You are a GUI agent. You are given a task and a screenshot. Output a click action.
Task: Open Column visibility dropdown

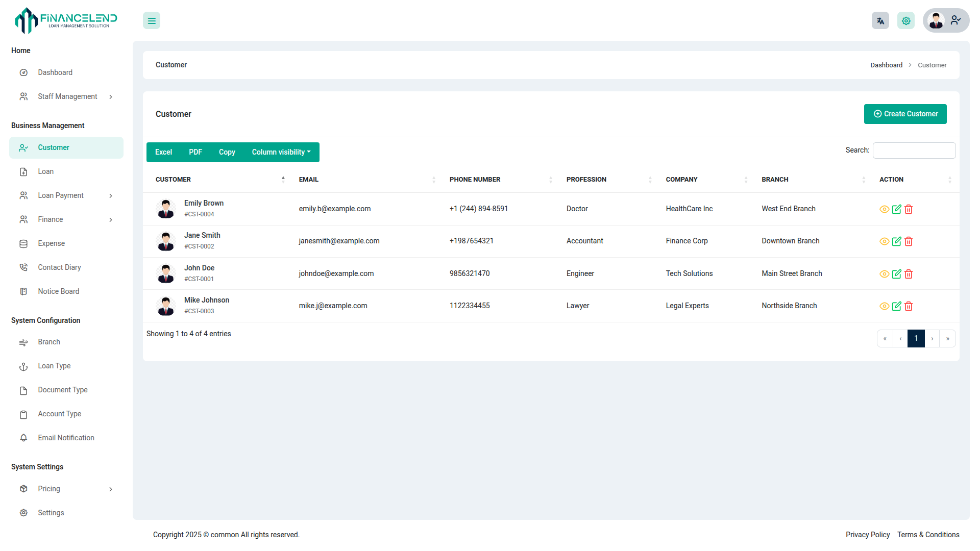[x=281, y=152]
